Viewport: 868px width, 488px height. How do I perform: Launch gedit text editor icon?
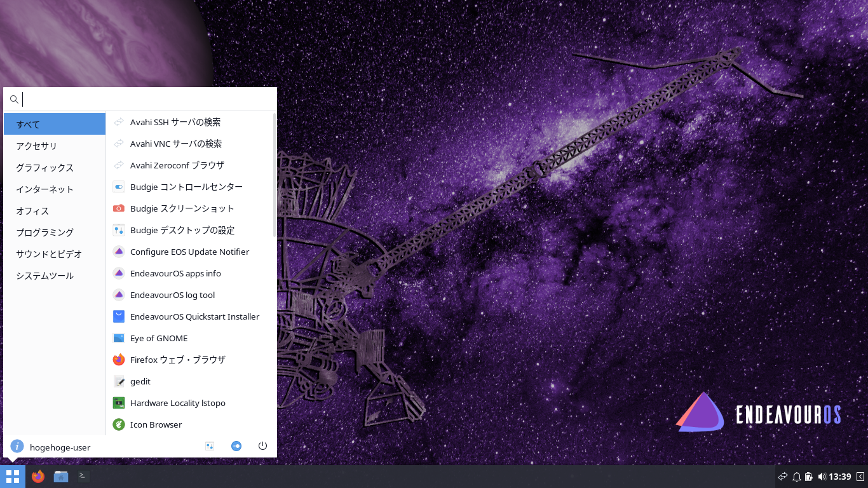coord(119,381)
